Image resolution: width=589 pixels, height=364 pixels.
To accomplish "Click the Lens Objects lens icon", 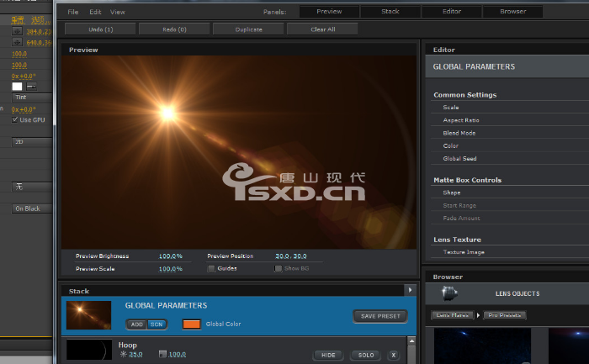I will pyautogui.click(x=449, y=293).
